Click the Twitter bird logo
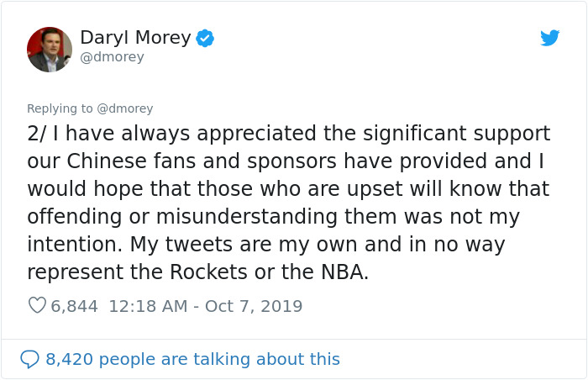588x380 pixels. tap(550, 38)
